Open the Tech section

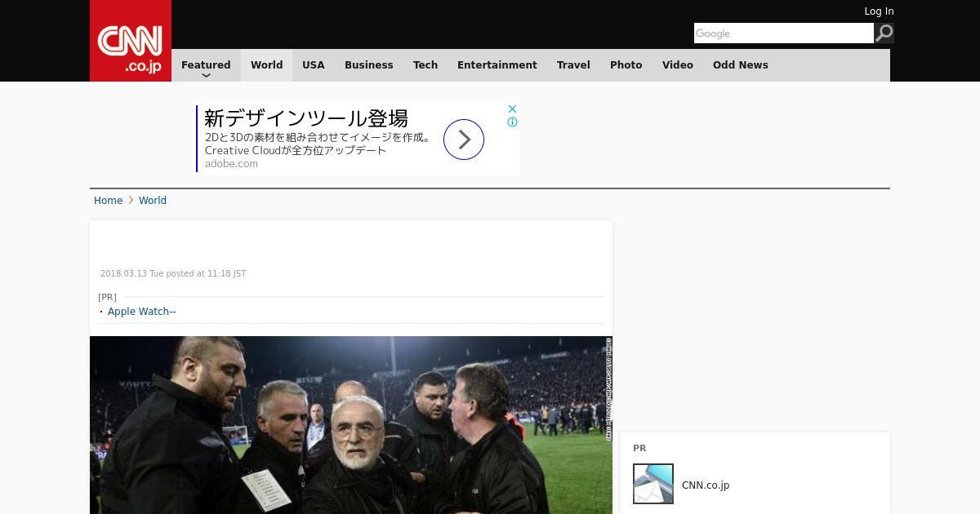[x=425, y=65]
